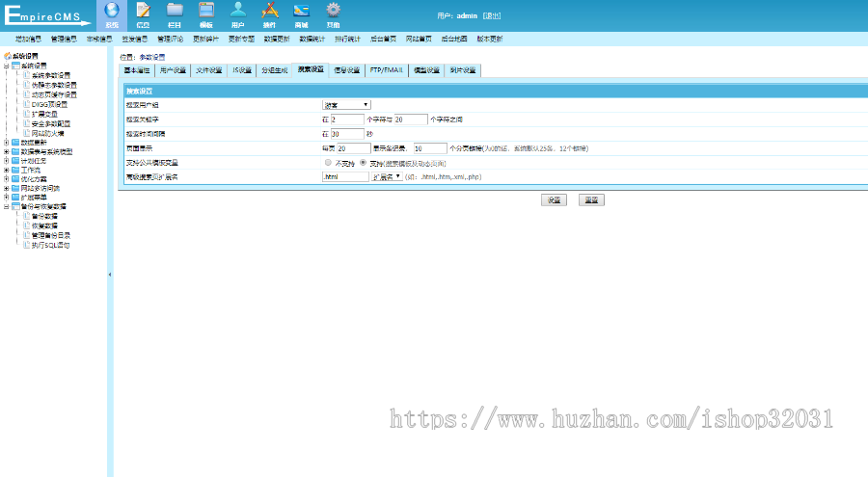This screenshot has height=477, width=868.
Task: Focus the .html extension input field
Action: tap(345, 176)
